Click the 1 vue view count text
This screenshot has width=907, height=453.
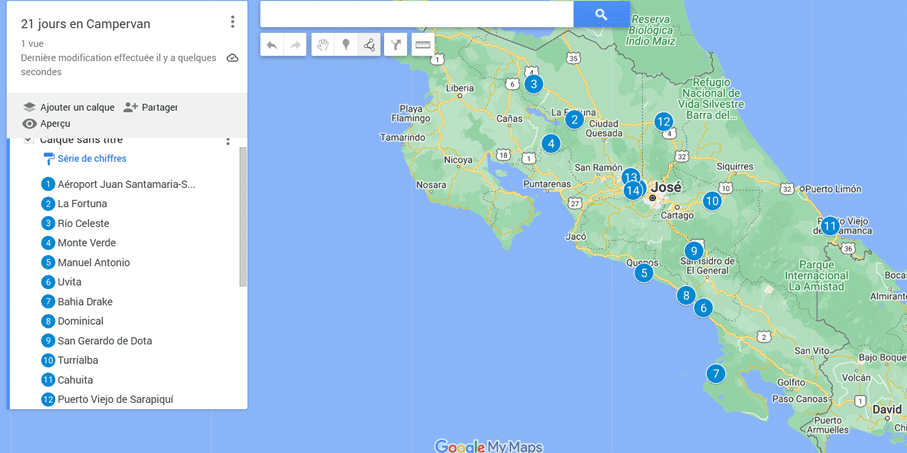coord(32,43)
